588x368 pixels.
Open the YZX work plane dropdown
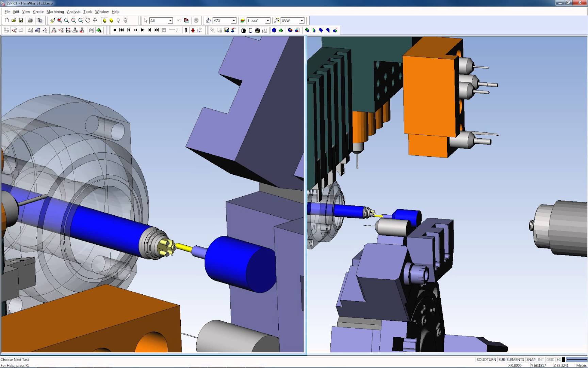233,21
